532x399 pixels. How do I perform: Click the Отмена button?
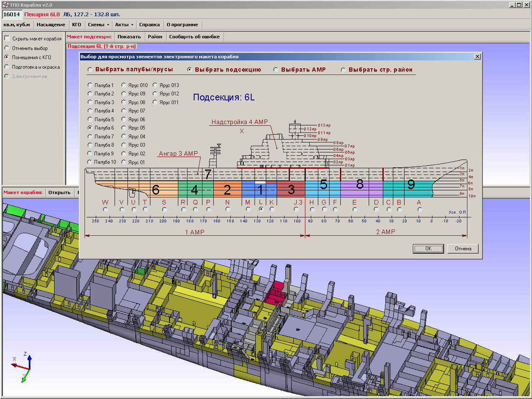(463, 249)
